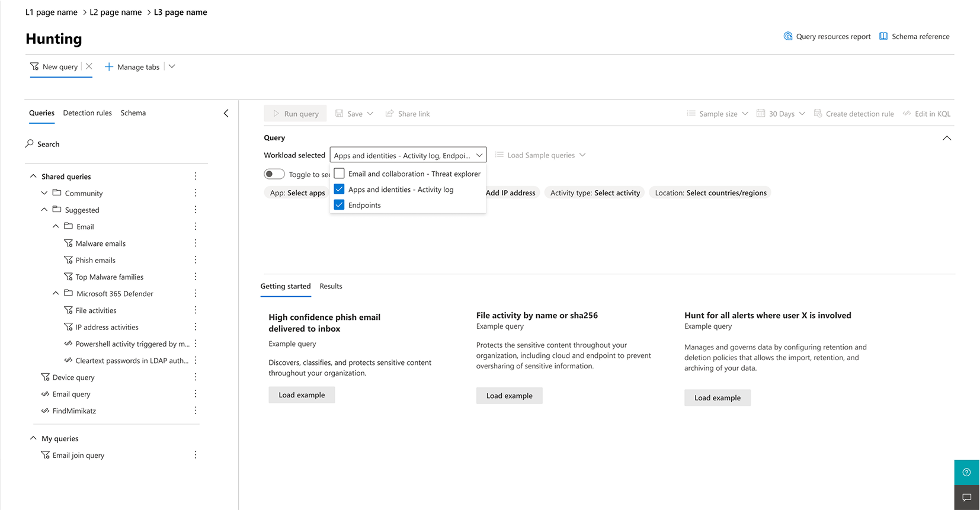
Task: Click Activity type: Select activity filter
Action: (x=595, y=193)
